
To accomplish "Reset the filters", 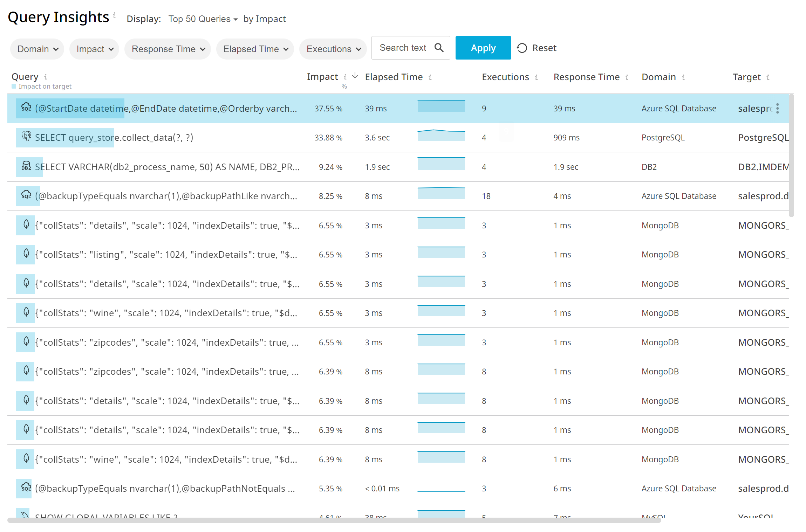I will pos(537,48).
